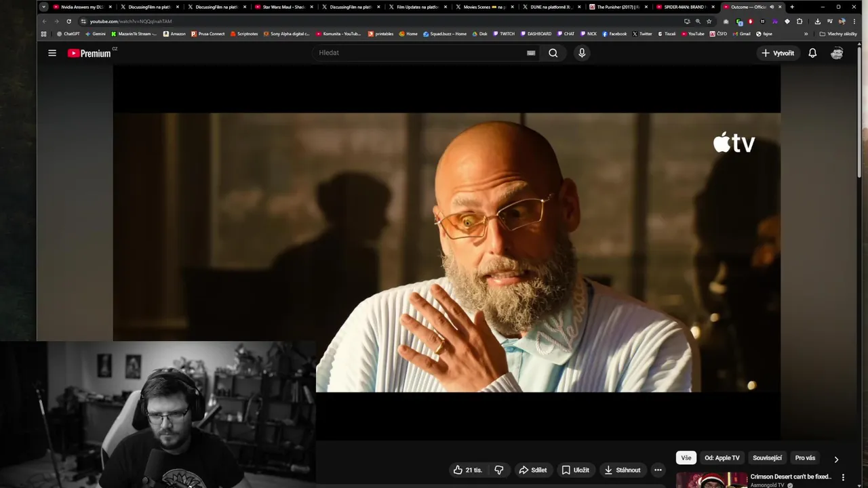
Task: Close the Nvidia Answers tab
Action: coord(111,7)
